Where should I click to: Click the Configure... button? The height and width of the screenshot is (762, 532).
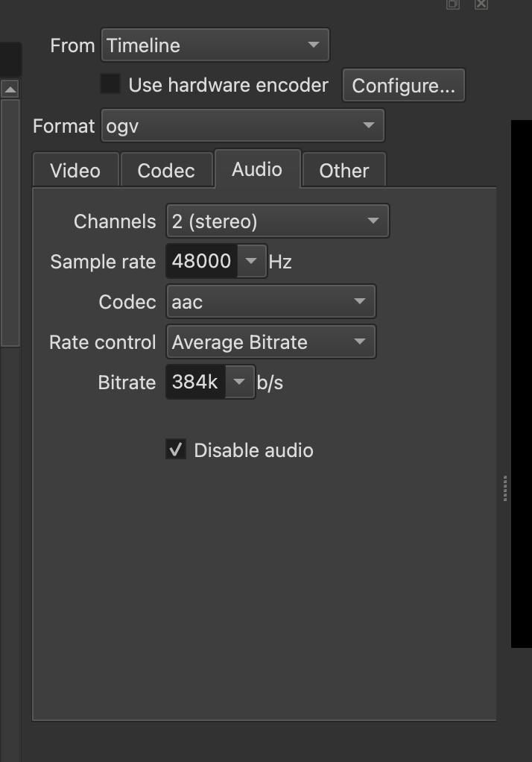403,86
